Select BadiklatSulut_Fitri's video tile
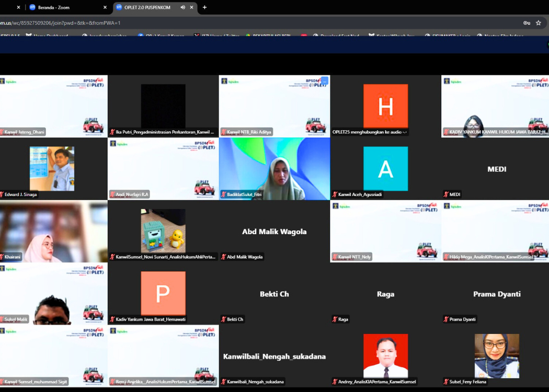 274,168
